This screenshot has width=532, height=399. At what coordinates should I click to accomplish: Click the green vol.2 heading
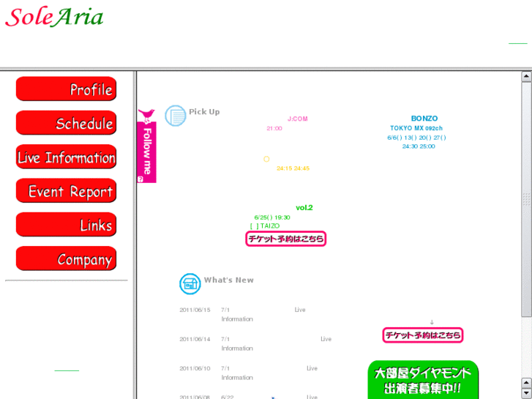point(304,208)
